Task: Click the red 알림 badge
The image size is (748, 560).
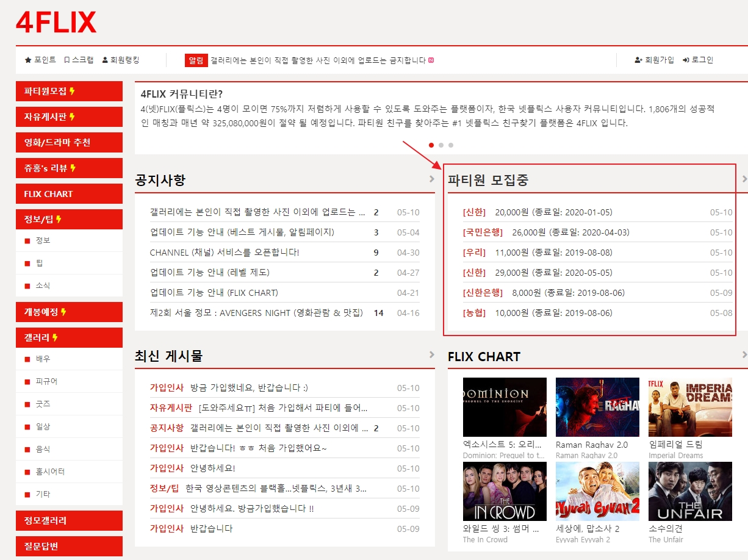Action: click(x=196, y=60)
